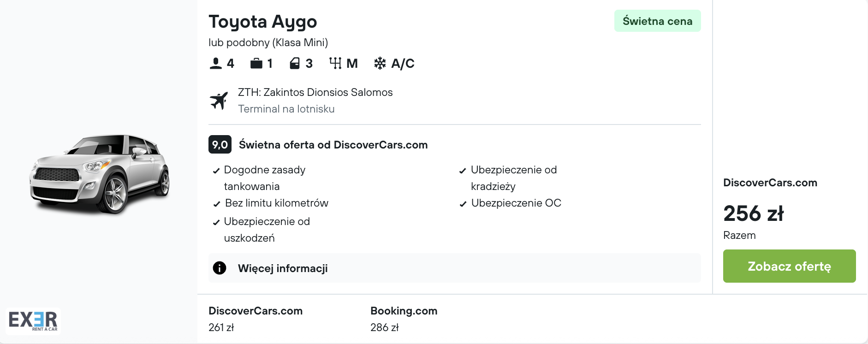Image resolution: width=868 pixels, height=344 pixels.
Task: Open the silver car thumbnail image
Action: tap(100, 174)
